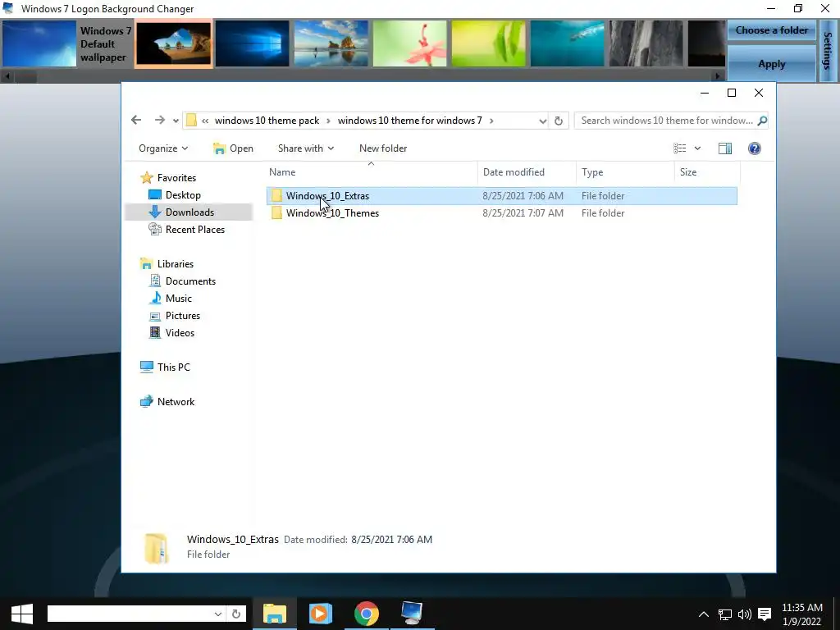Open the Settings side tab
The height and width of the screenshot is (630, 840).
tap(829, 51)
